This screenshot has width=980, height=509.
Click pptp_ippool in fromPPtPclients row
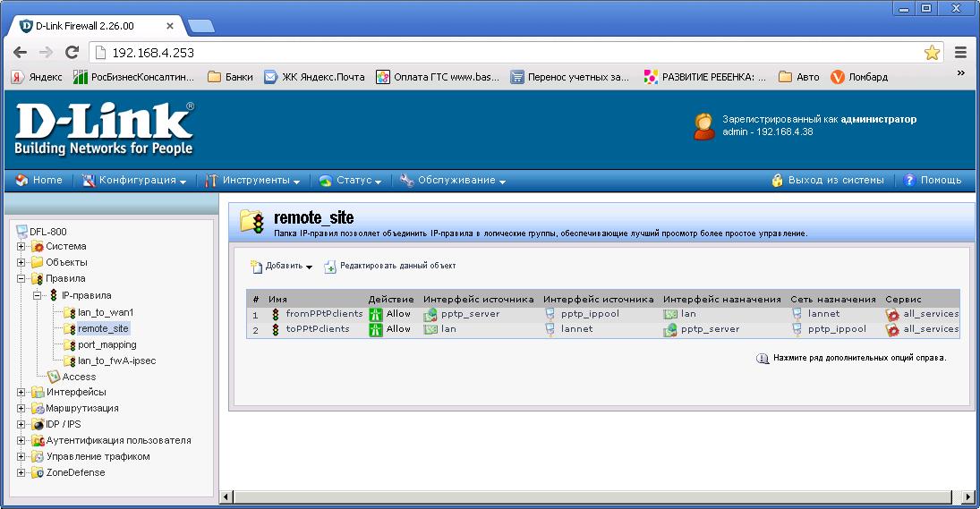pos(590,313)
